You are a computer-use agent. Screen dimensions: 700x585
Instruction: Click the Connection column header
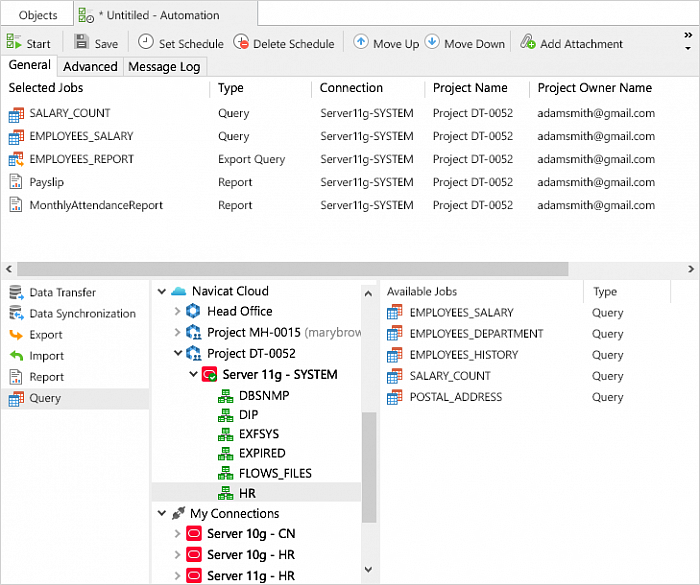click(368, 88)
